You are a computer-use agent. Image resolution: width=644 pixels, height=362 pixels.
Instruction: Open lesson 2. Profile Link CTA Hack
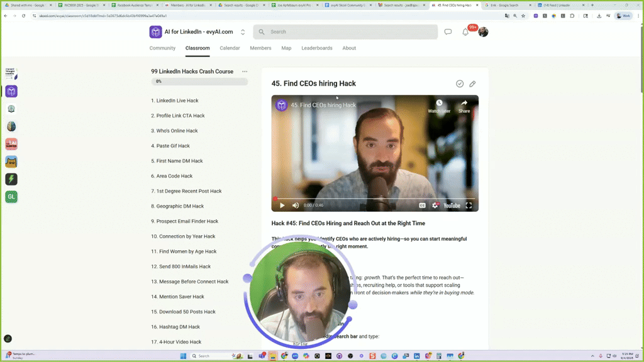pyautogui.click(x=178, y=116)
